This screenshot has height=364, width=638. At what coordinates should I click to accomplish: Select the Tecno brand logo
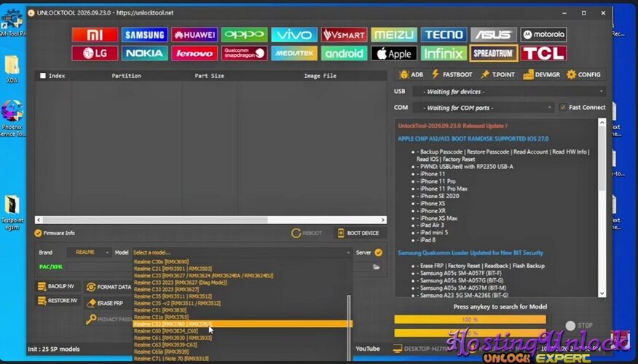[444, 35]
